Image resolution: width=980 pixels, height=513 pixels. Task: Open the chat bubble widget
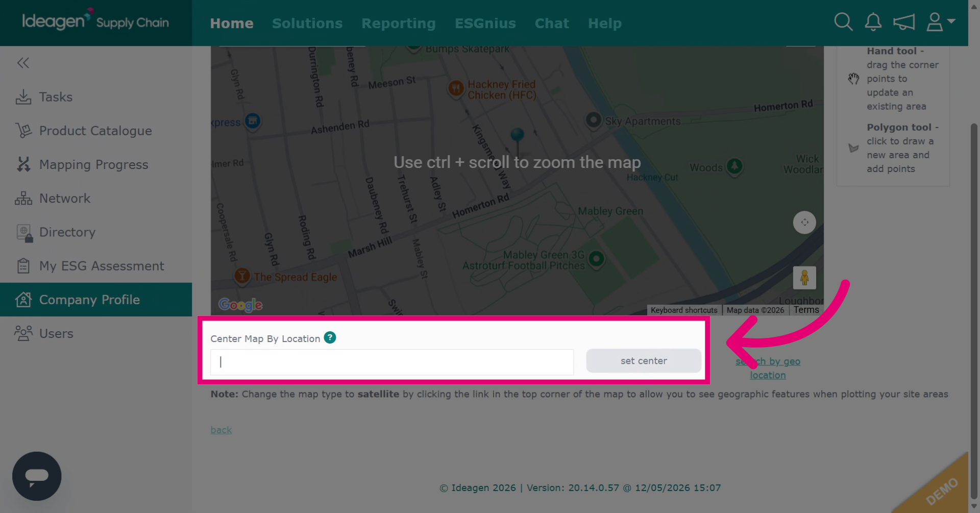click(x=37, y=476)
